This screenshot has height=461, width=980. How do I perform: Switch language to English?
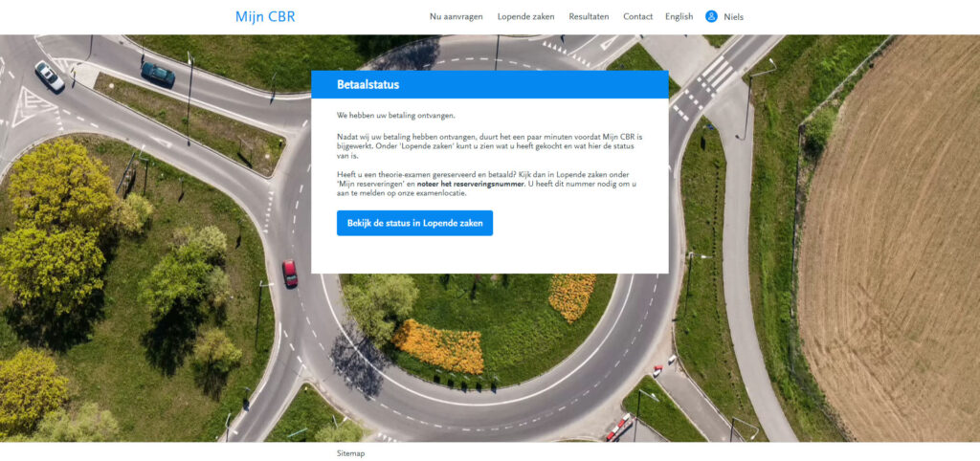click(679, 16)
